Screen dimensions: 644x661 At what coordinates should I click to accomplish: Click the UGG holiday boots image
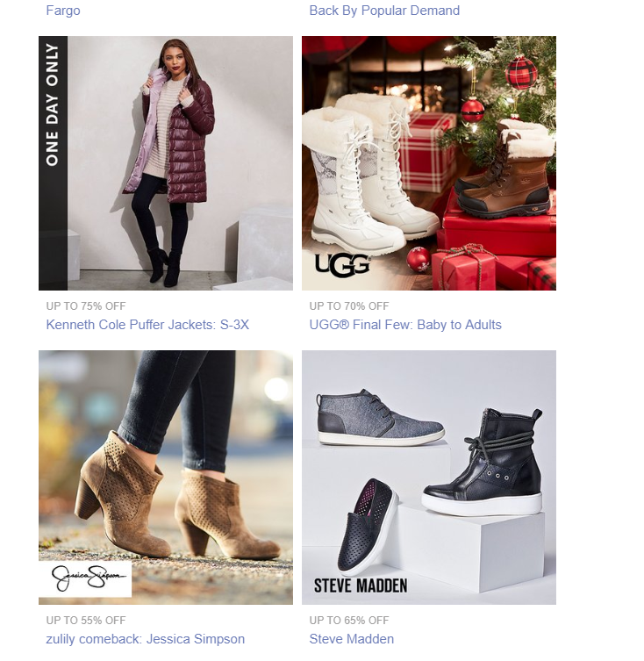pos(429,163)
